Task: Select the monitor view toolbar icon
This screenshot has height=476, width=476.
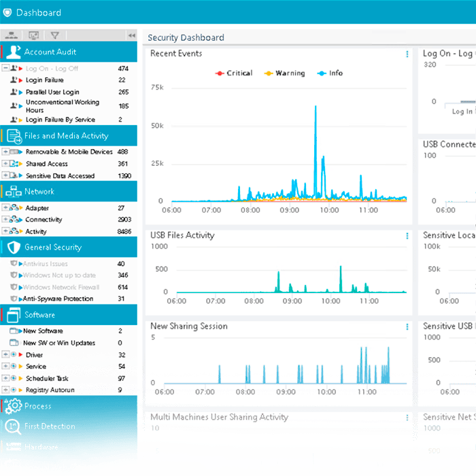Action: (x=33, y=35)
